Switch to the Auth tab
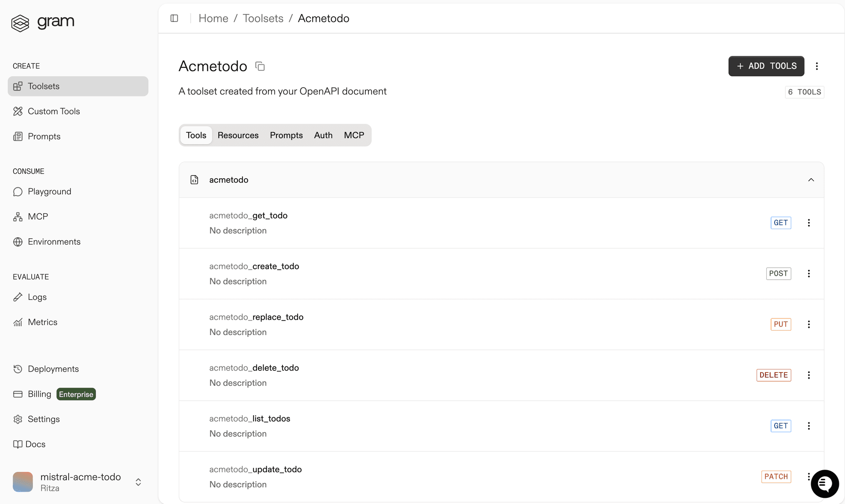The height and width of the screenshot is (504, 845). click(x=323, y=135)
